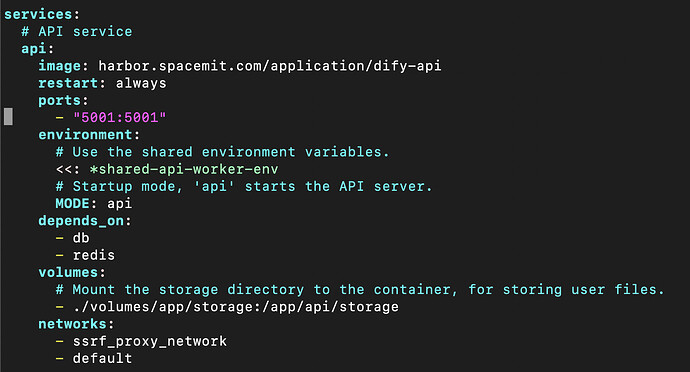Click the '*shared-api-worker-env' anchor reference
690x372 pixels.
click(x=184, y=169)
